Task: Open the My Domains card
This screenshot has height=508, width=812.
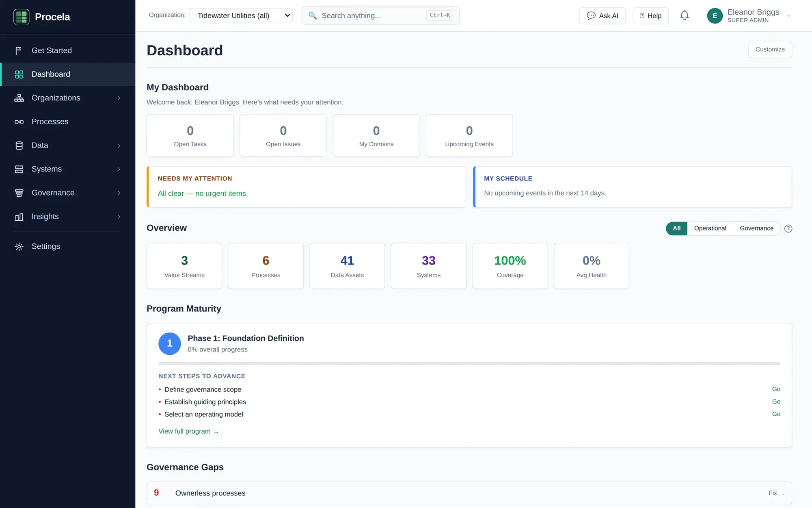Action: (x=376, y=135)
